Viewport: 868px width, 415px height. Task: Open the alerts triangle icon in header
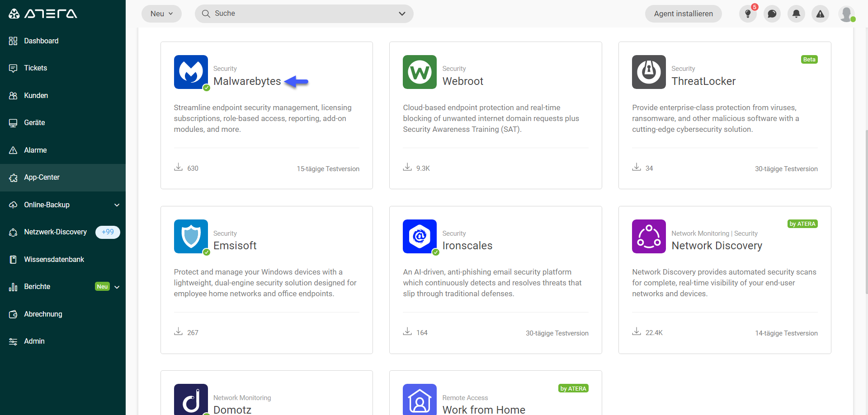tap(820, 14)
